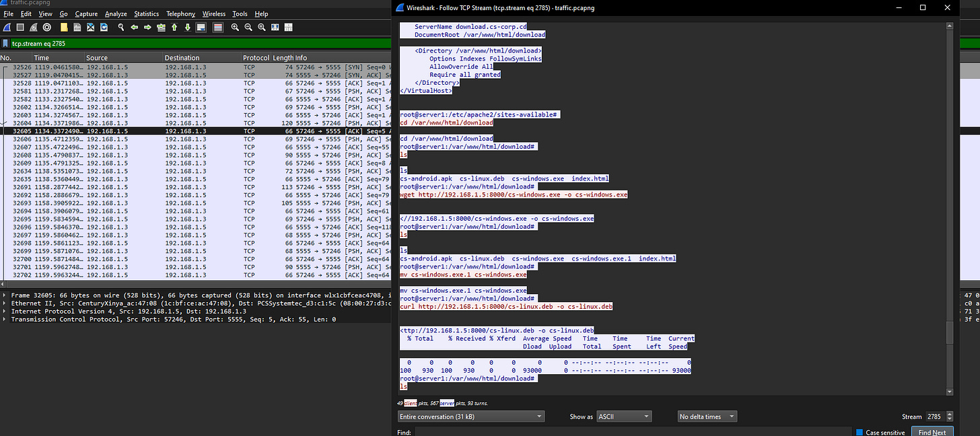Screen dimensions: 980x436
Task: Enable the Case sensitive checkbox
Action: coord(859,433)
